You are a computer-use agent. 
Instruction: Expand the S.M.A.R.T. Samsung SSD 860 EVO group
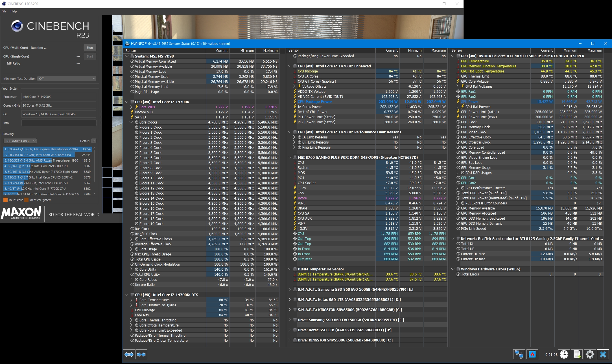(x=290, y=290)
